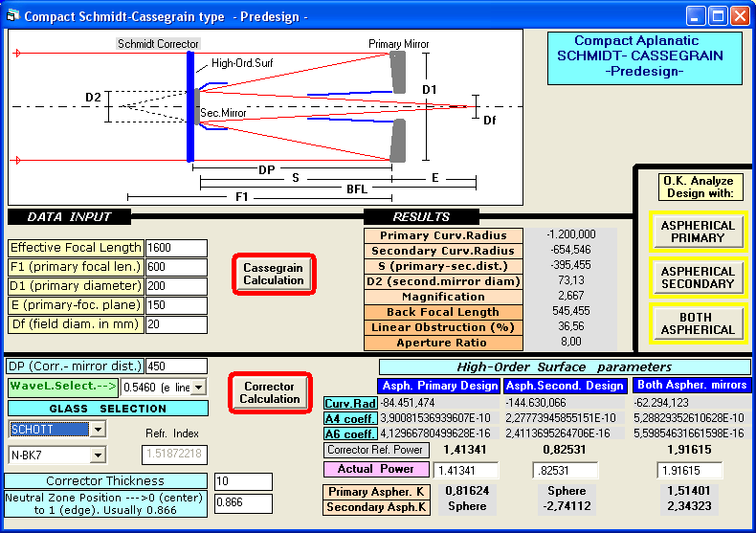
Task: Minimize the Predesign window
Action: click(x=696, y=16)
